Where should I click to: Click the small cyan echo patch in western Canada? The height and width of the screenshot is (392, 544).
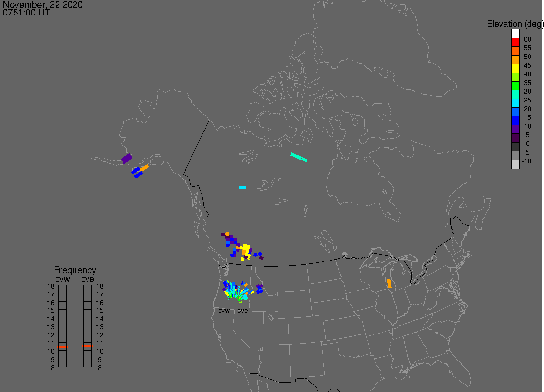click(x=243, y=188)
